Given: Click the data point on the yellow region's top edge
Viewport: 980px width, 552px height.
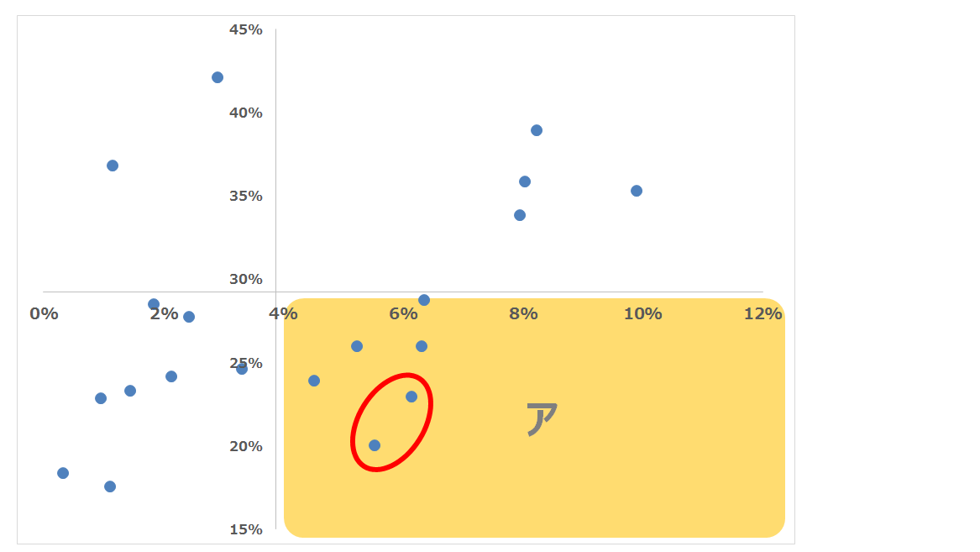Looking at the screenshot, I should coord(424,300).
